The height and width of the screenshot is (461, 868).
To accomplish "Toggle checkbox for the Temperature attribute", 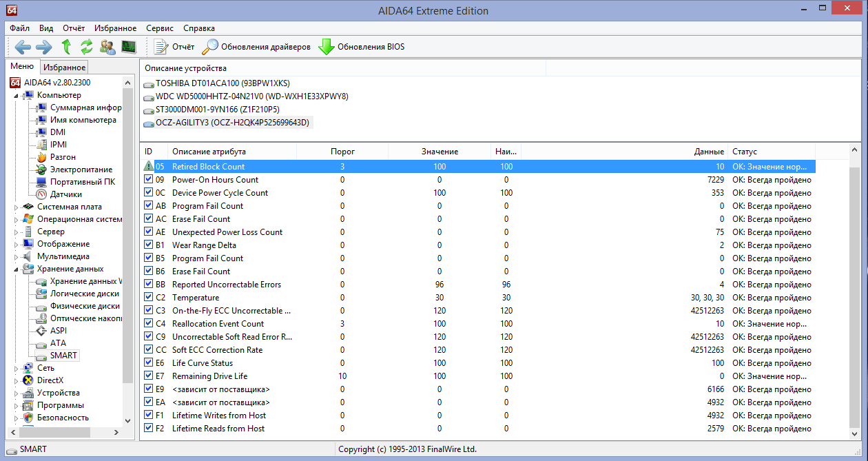I will [x=148, y=298].
